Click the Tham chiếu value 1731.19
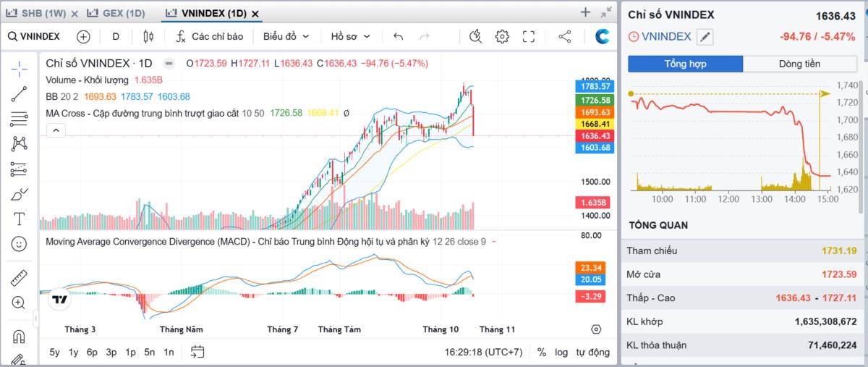 point(839,250)
